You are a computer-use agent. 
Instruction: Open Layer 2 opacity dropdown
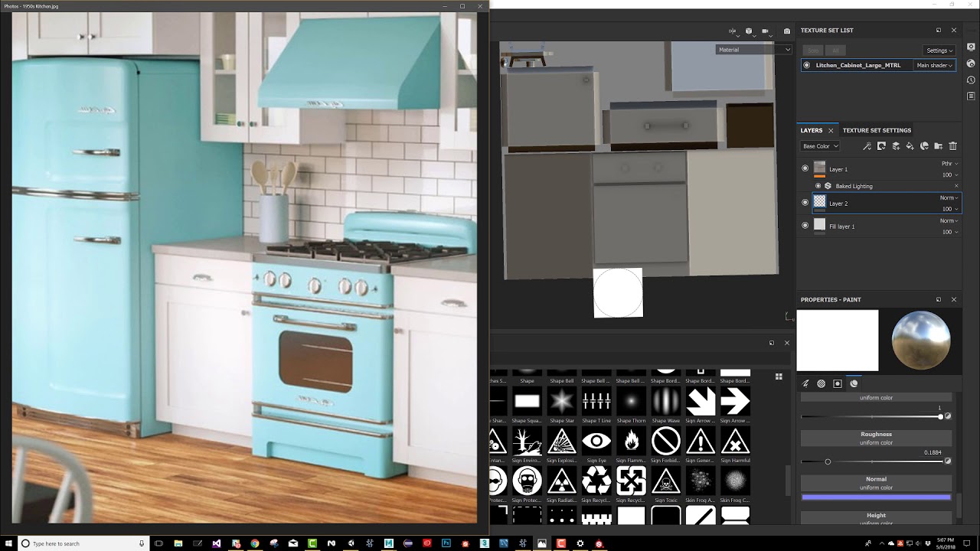coord(949,209)
